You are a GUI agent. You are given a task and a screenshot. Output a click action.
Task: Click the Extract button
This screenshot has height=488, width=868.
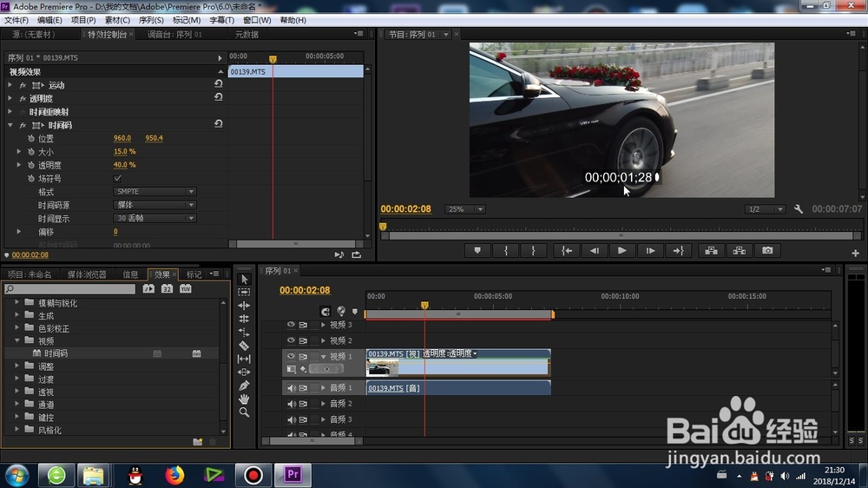point(739,251)
